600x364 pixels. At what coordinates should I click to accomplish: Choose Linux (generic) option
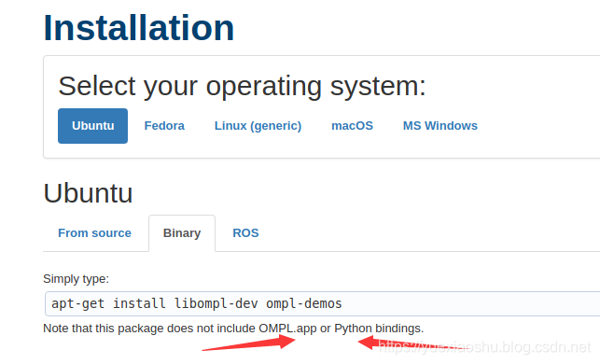click(258, 126)
